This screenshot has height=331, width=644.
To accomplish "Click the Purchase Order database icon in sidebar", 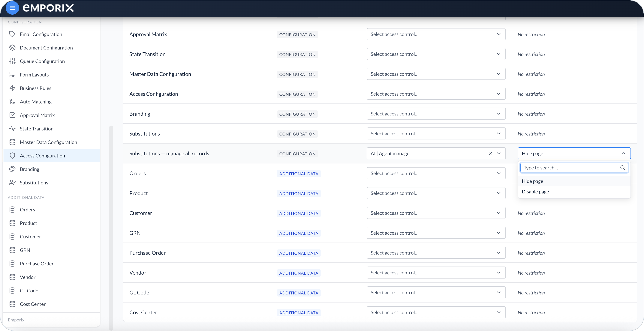I will 12,263.
